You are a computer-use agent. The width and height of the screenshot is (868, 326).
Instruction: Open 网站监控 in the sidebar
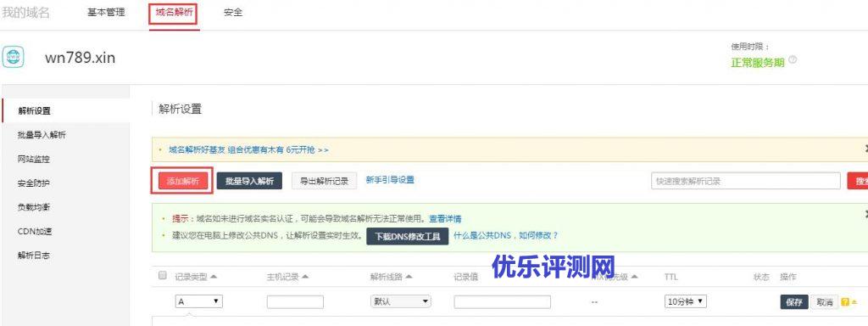[x=34, y=159]
